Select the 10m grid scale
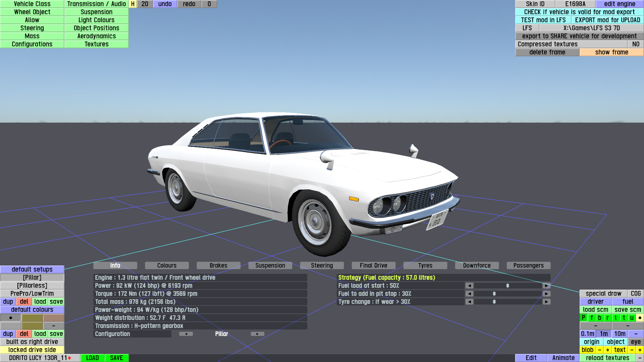Image resolution: width=644 pixels, height=362 pixels. tap(620, 334)
